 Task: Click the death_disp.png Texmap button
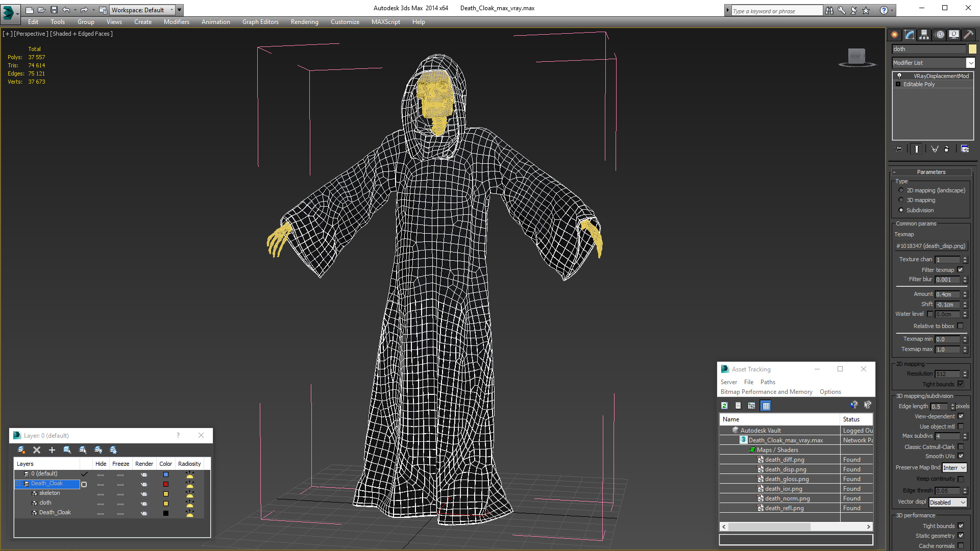pos(930,246)
